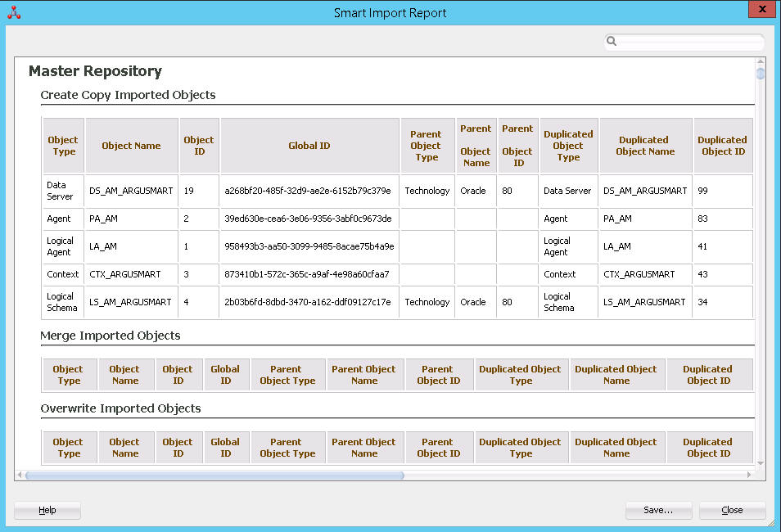This screenshot has height=532, width=781.
Task: Select the CTX_ARGUSMART object name cell
Action: pyautogui.click(x=131, y=274)
